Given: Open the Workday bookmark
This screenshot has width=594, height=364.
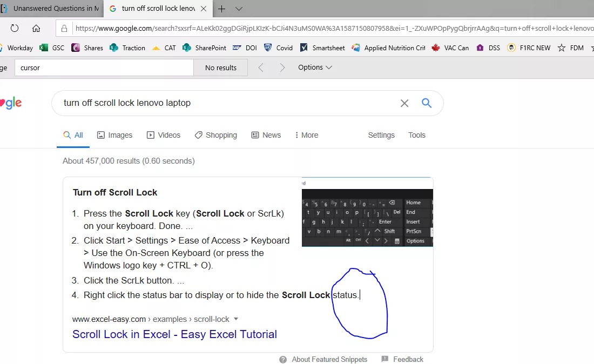Looking at the screenshot, I should pos(17,48).
